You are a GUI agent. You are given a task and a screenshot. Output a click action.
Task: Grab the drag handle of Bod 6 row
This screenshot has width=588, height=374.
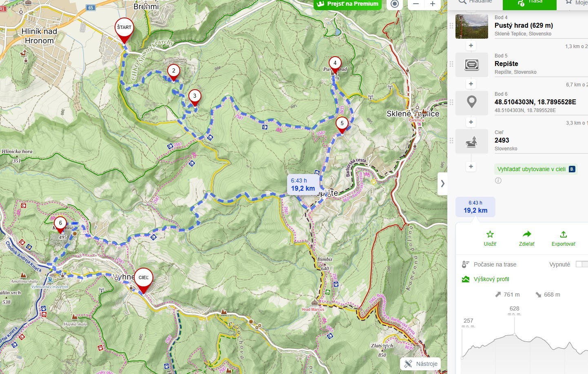point(451,102)
